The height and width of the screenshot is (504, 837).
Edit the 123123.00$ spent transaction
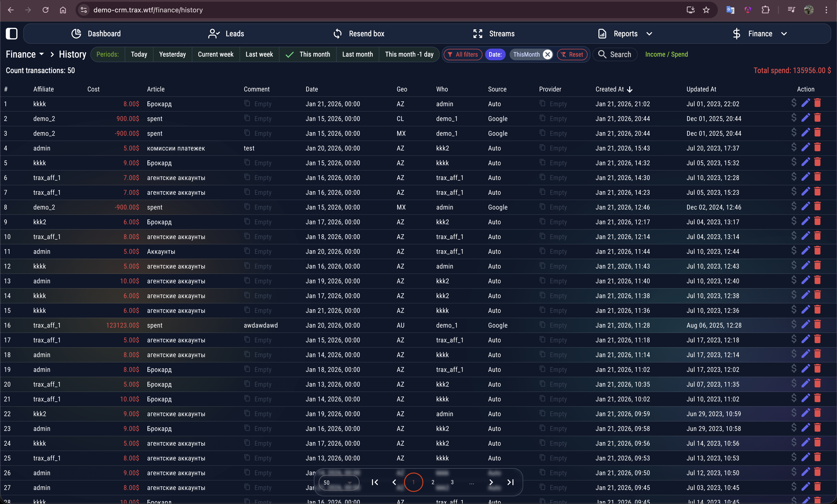coord(806,324)
